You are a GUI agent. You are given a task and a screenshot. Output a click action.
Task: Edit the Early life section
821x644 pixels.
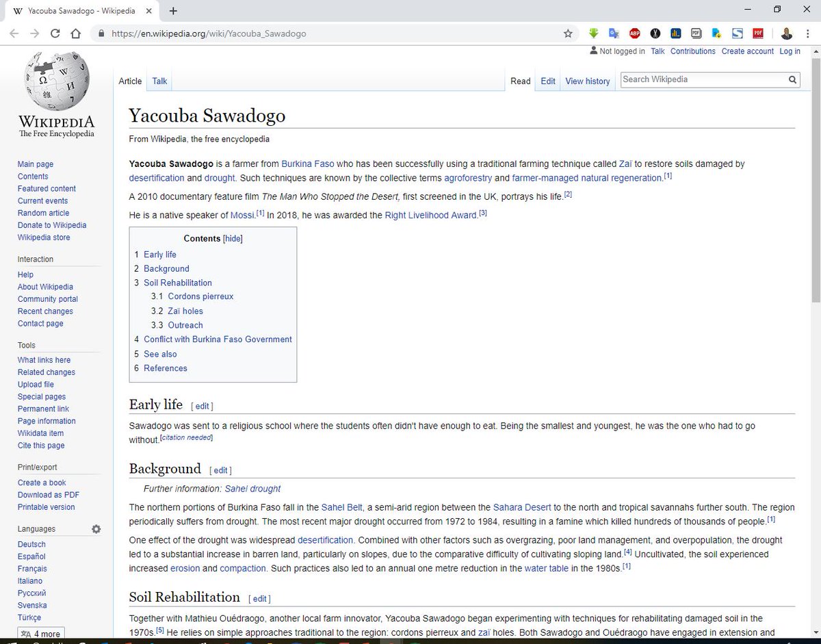point(203,406)
